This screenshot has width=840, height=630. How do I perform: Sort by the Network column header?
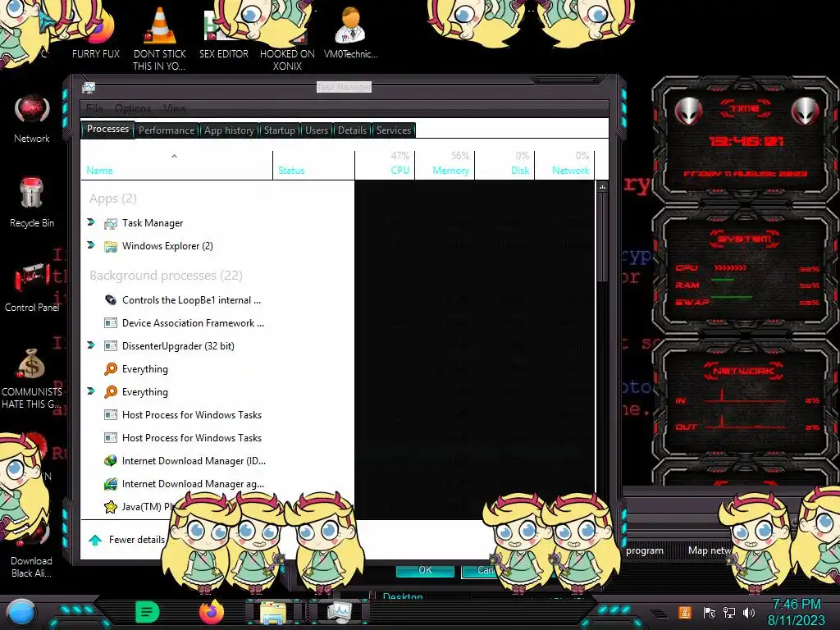click(x=564, y=165)
